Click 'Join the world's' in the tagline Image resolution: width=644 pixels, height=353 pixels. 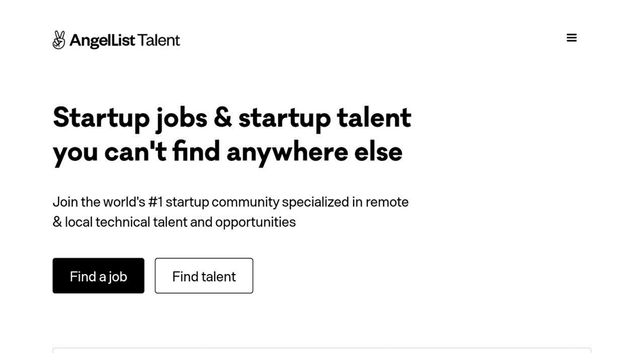[x=98, y=202]
